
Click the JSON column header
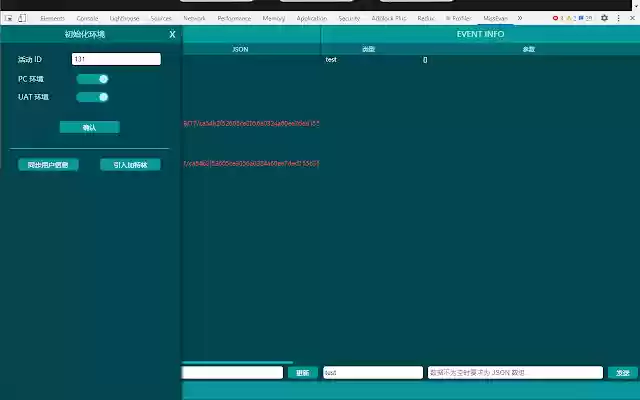click(x=240, y=49)
